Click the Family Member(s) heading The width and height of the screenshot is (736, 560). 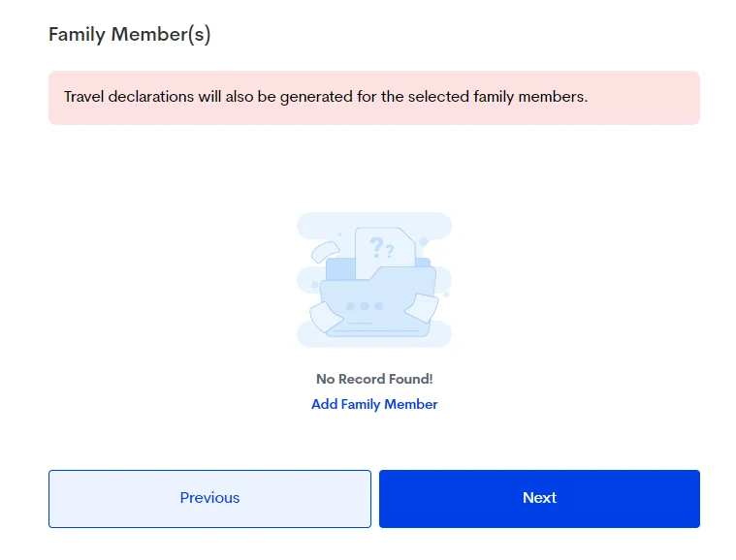point(129,35)
